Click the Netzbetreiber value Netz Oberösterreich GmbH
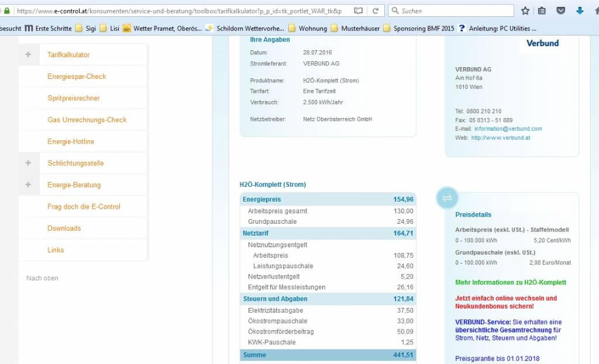Image resolution: width=599 pixels, height=364 pixels. pos(338,119)
